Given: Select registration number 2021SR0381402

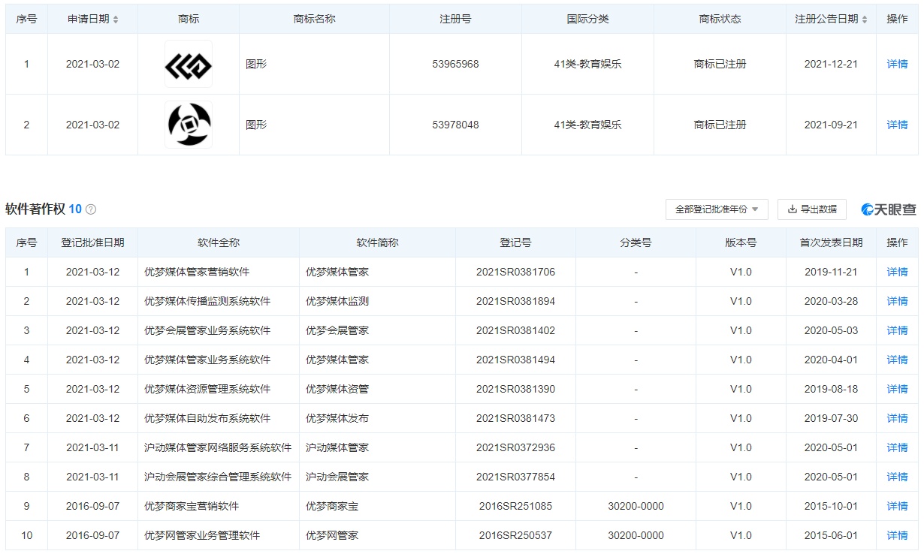Looking at the screenshot, I should (515, 330).
